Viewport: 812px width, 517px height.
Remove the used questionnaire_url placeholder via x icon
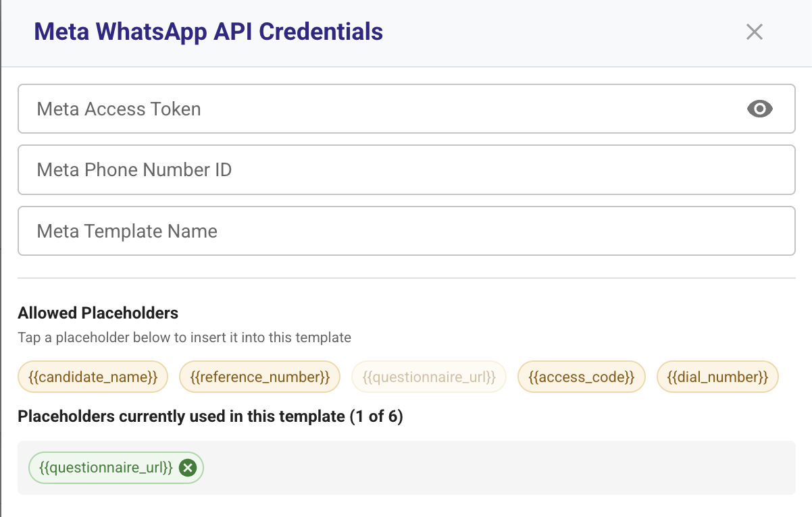point(188,468)
